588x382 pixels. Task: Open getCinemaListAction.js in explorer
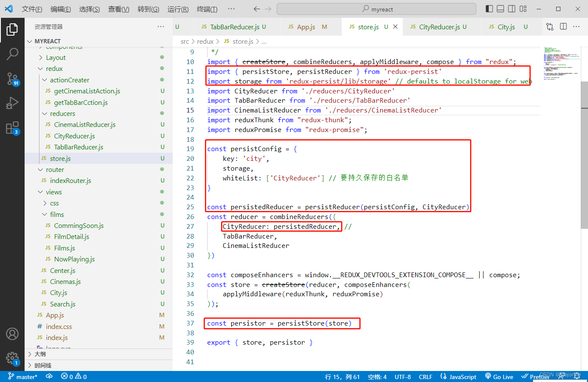87,91
